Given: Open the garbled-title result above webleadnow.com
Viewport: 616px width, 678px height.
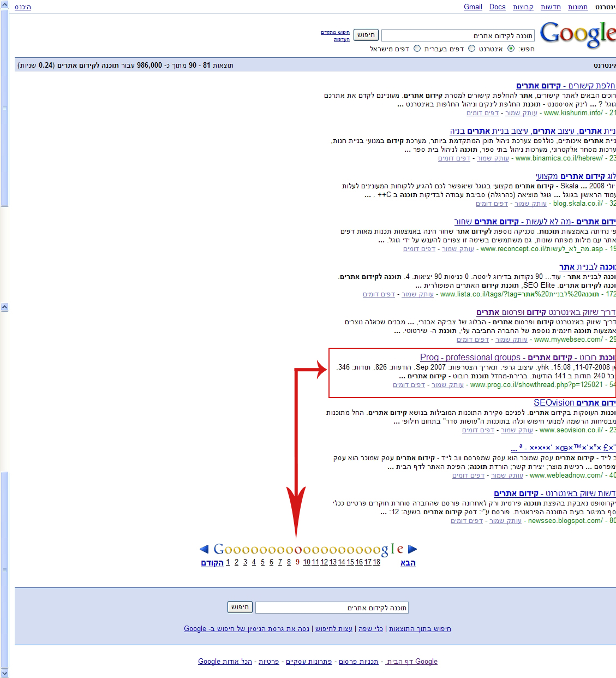Looking at the screenshot, I should [x=563, y=448].
